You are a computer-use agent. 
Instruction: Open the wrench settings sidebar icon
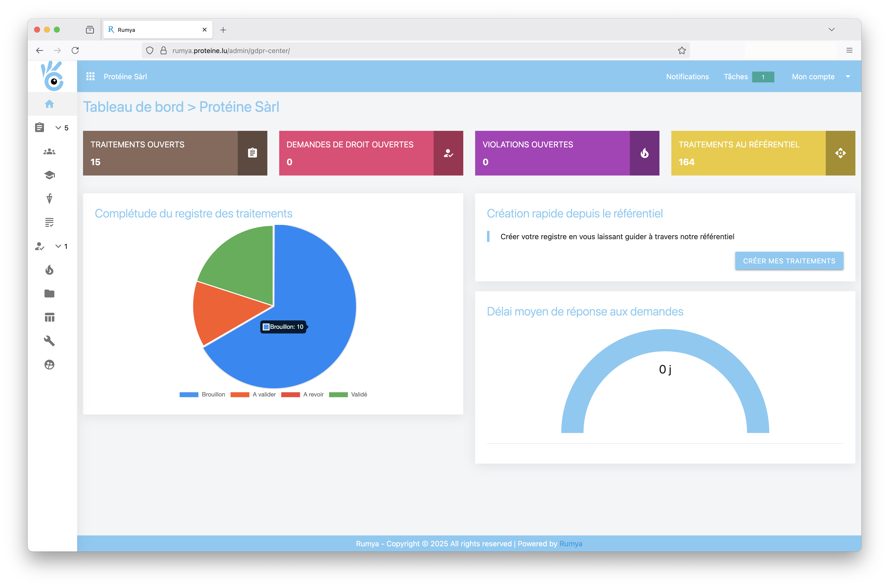(49, 340)
